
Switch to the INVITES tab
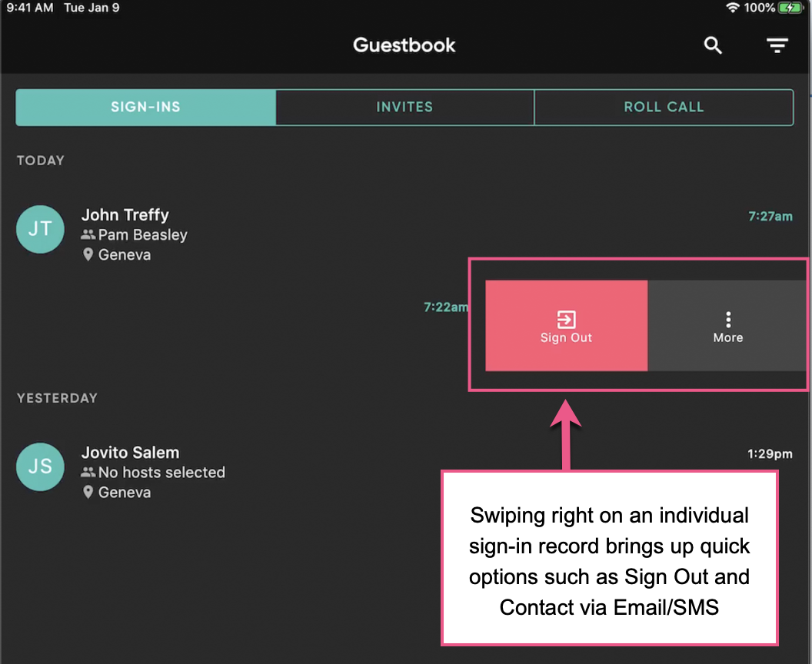pos(404,107)
